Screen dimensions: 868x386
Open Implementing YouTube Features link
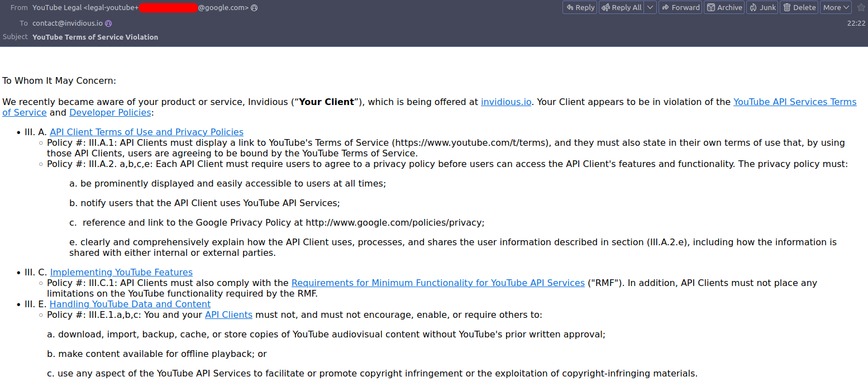[121, 272]
